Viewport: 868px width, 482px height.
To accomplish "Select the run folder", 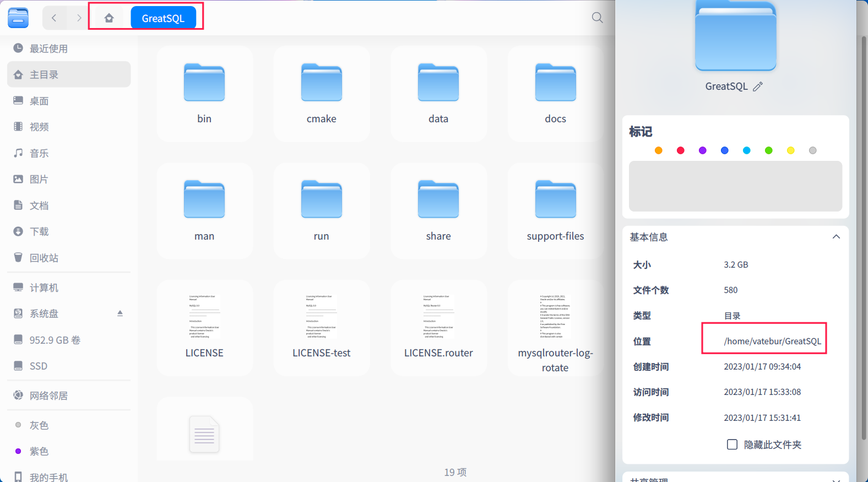I will 322,211.
